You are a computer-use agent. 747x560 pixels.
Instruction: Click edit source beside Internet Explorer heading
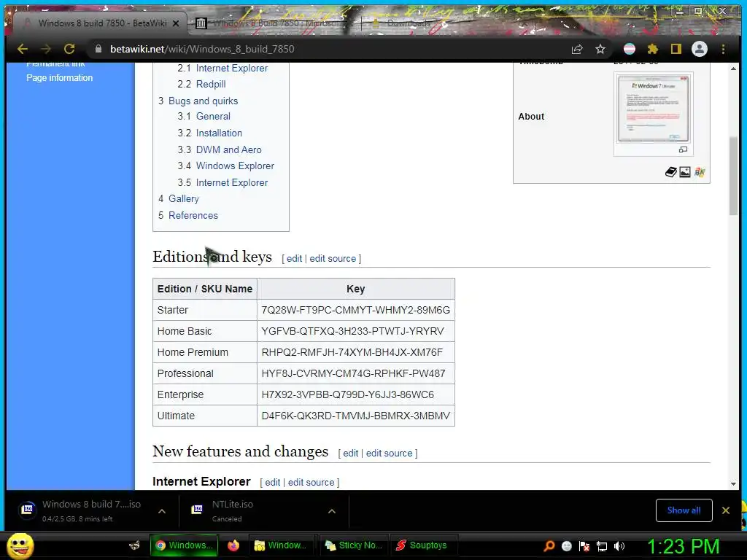(311, 483)
